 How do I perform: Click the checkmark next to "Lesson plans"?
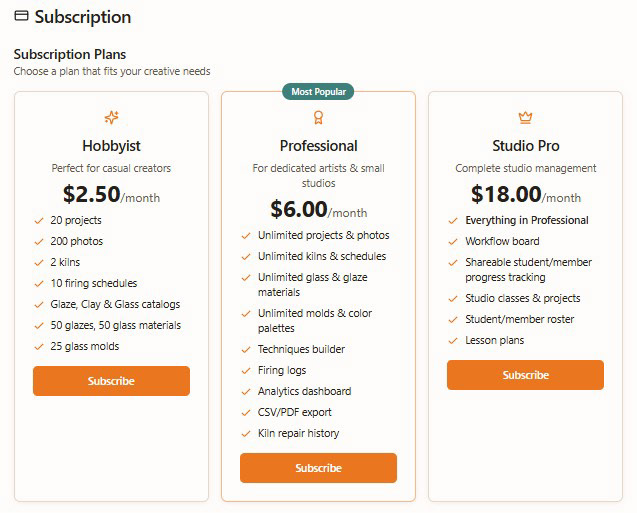pyautogui.click(x=453, y=340)
